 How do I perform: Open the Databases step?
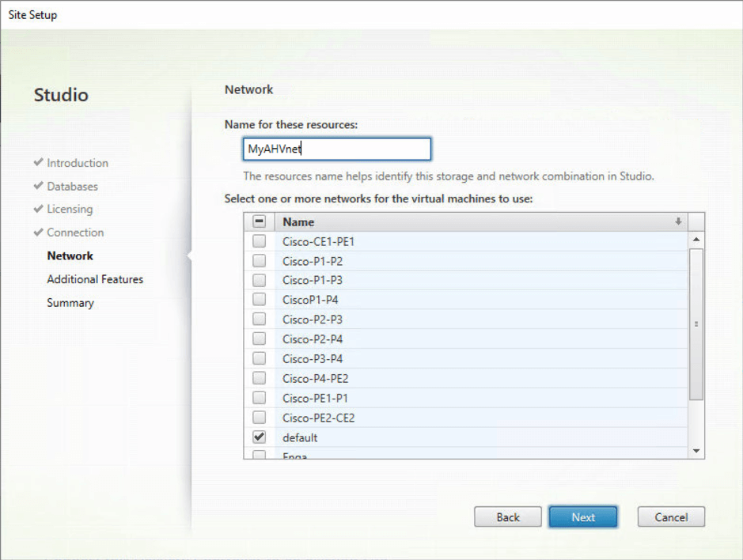pos(72,186)
